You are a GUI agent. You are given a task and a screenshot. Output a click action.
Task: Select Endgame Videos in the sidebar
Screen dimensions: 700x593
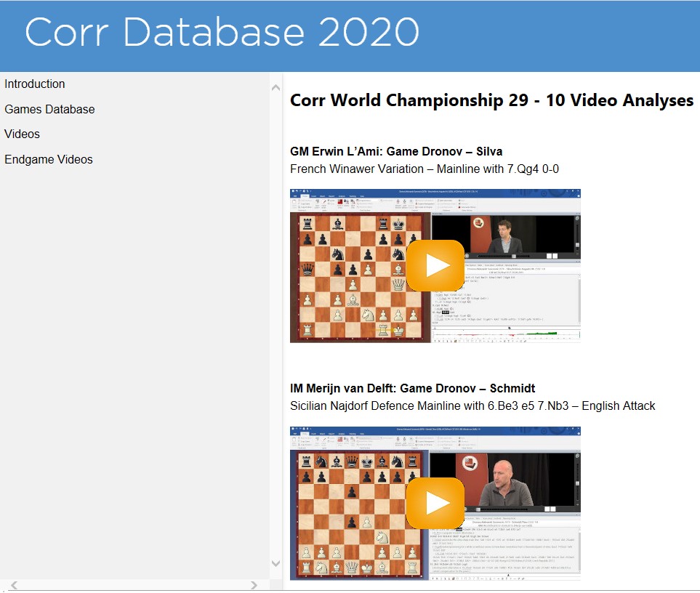click(49, 160)
